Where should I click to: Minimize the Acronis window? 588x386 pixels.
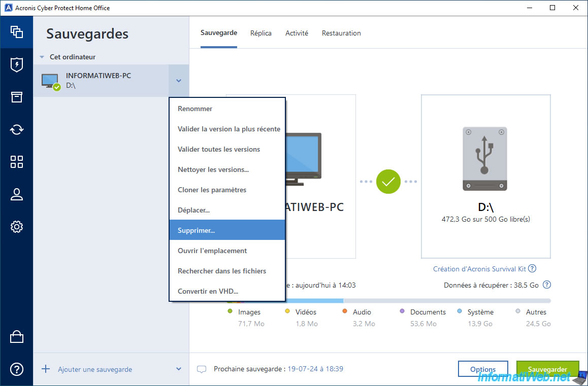529,8
